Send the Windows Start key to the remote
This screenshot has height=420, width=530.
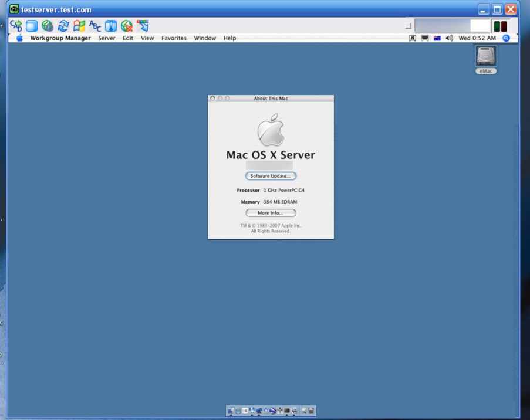pyautogui.click(x=79, y=26)
